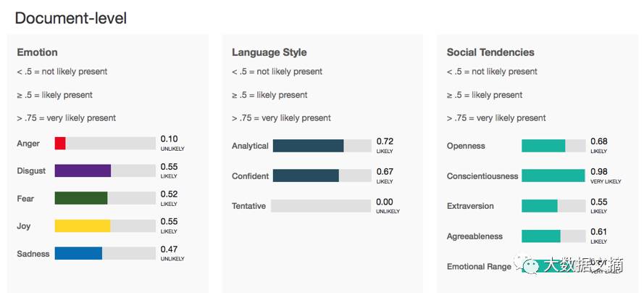The width and height of the screenshot is (644, 293).
Task: Click the Emotion panel heading
Action: click(x=38, y=52)
